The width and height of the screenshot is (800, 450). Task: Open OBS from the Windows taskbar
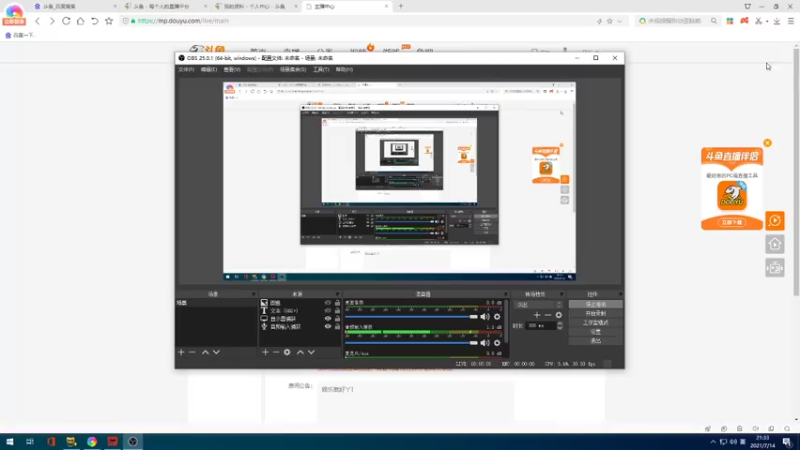coord(133,441)
